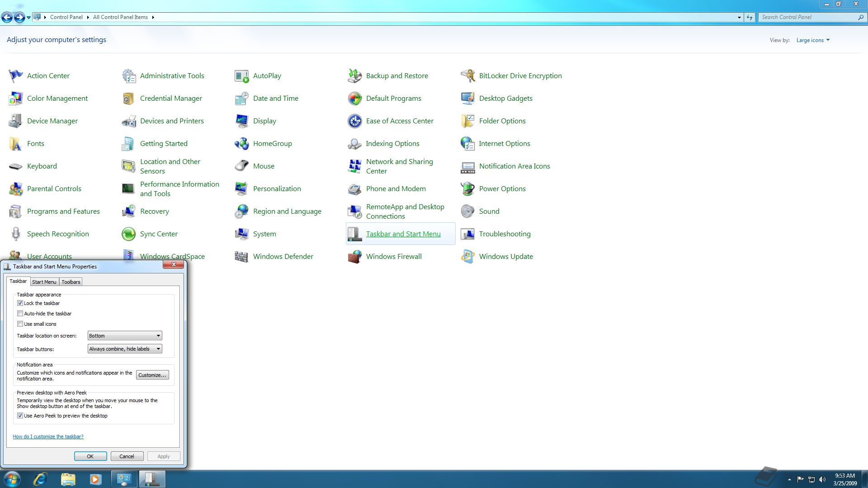This screenshot has height=488, width=868.
Task: Open the Sound speaker icon
Action: (x=468, y=211)
